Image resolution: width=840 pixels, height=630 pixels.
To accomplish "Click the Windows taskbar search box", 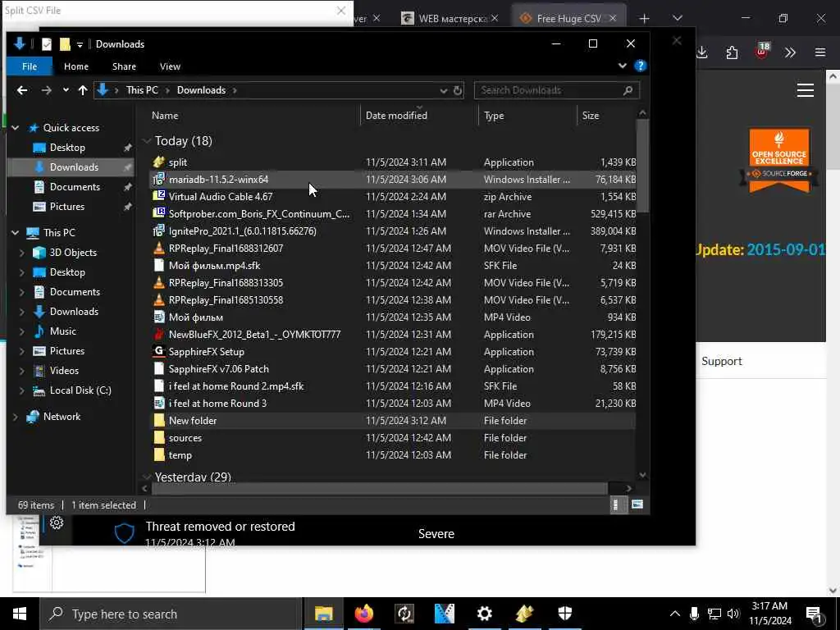I will click(x=171, y=614).
